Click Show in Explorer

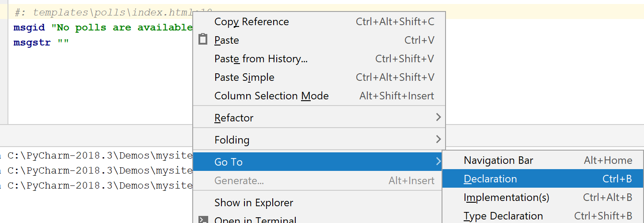[x=254, y=203]
